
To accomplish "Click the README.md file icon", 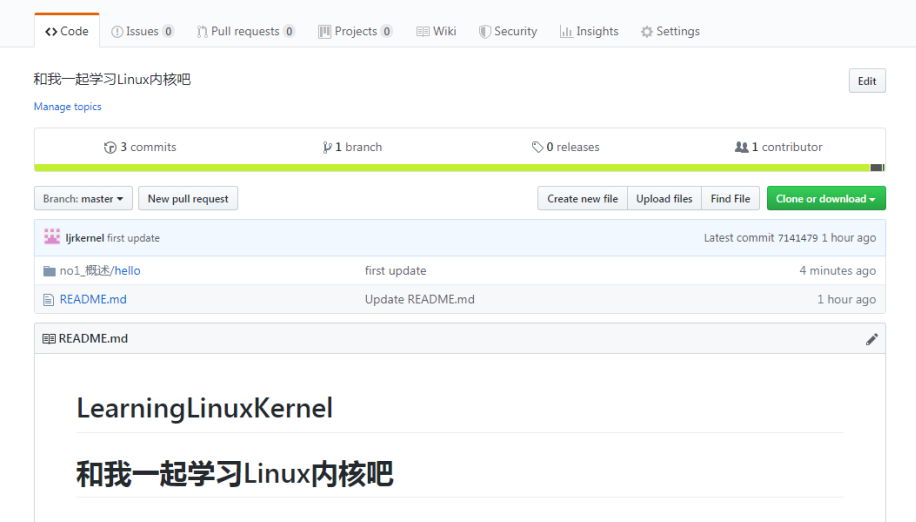I will click(48, 300).
